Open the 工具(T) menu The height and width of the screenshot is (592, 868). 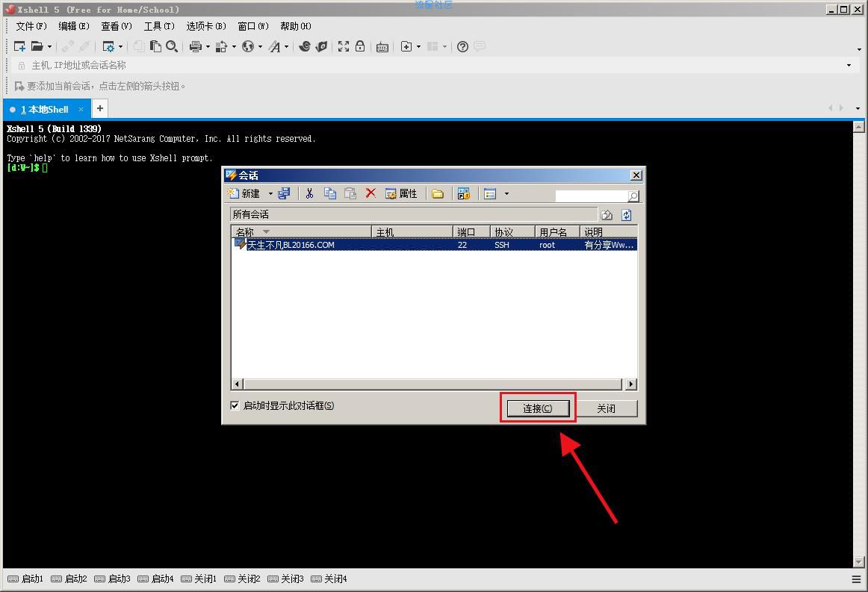pyautogui.click(x=159, y=26)
